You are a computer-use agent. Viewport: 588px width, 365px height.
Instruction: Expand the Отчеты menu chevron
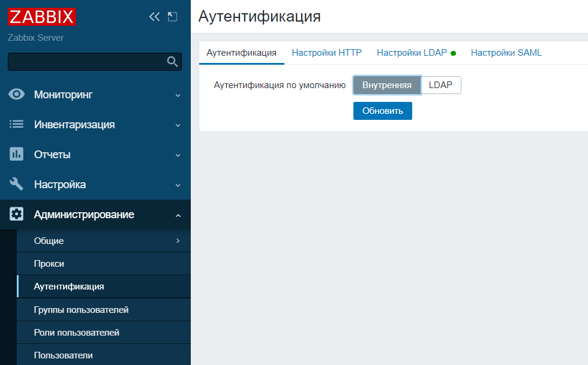[178, 155]
